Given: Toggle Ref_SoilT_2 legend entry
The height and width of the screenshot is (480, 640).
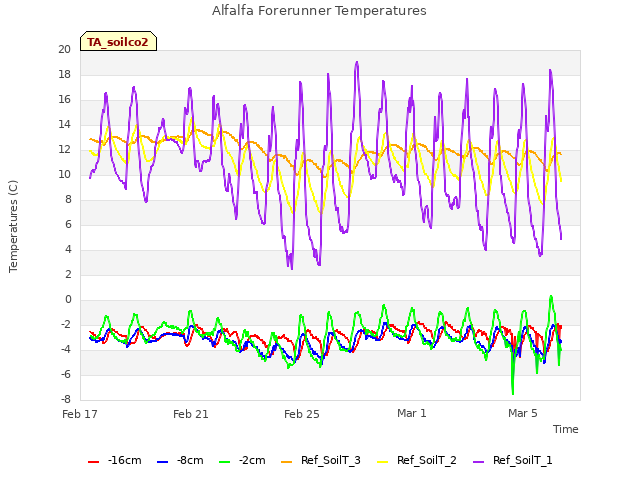Looking at the screenshot, I should tap(417, 461).
